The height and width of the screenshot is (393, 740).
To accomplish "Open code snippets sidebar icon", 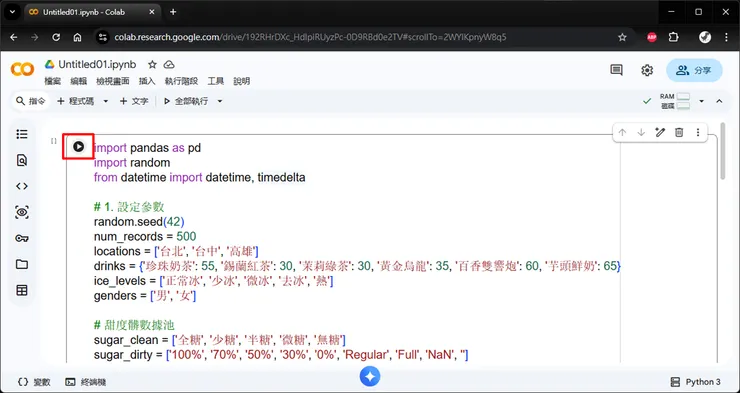I will [x=22, y=186].
